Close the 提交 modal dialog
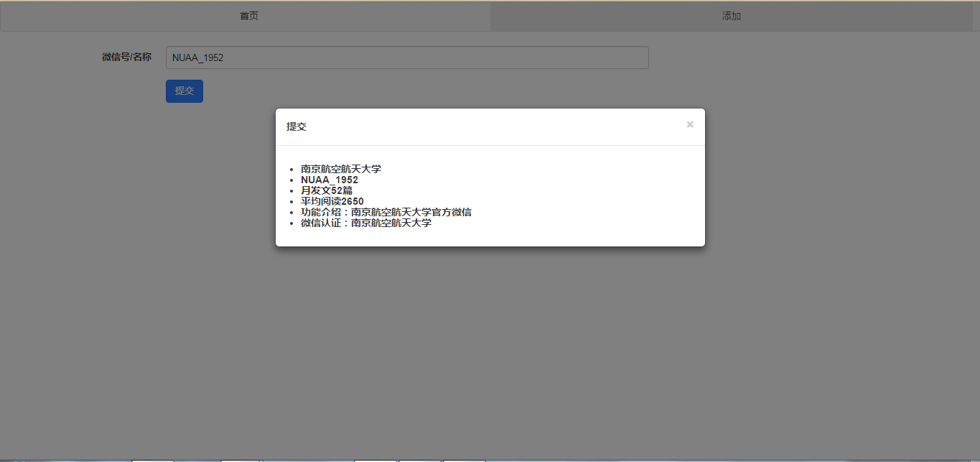980x462 pixels. click(690, 124)
